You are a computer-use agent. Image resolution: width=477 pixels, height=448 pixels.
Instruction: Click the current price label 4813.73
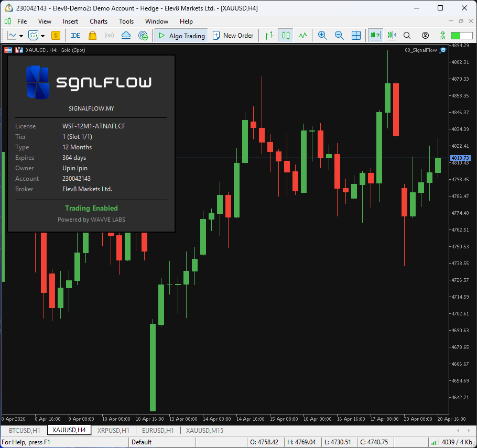(x=460, y=158)
